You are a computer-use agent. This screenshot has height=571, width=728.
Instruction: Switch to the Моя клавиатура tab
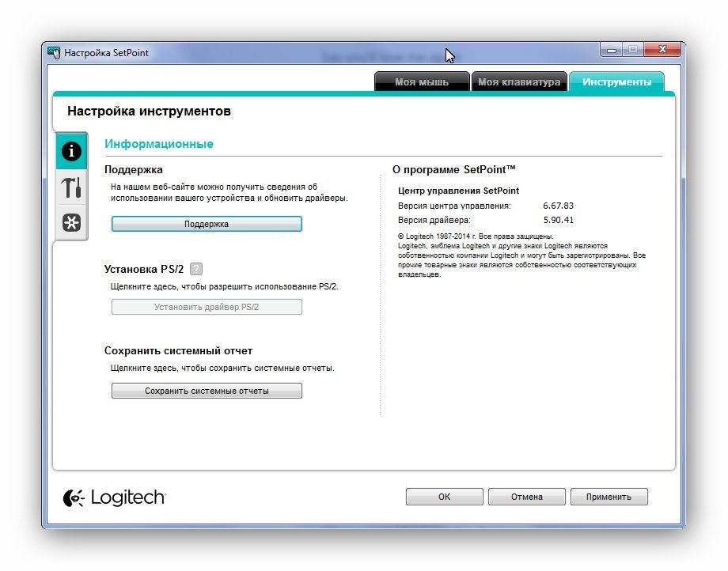(519, 82)
